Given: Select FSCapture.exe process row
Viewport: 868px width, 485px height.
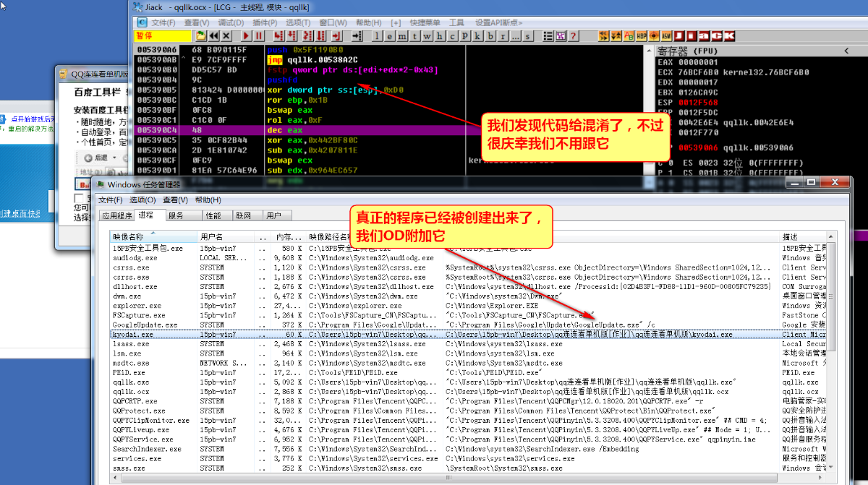Looking at the screenshot, I should tap(468, 315).
